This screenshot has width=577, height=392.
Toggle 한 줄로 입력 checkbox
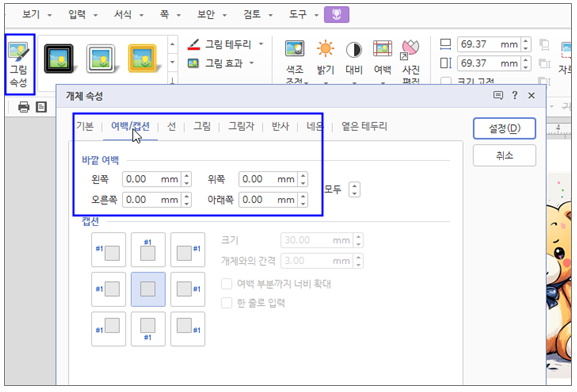[x=227, y=303]
